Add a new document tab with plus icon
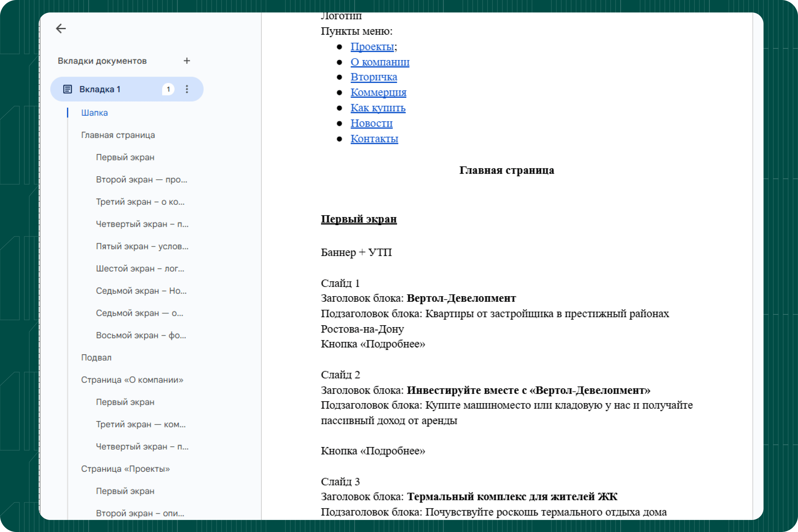This screenshot has width=798, height=532. point(187,61)
